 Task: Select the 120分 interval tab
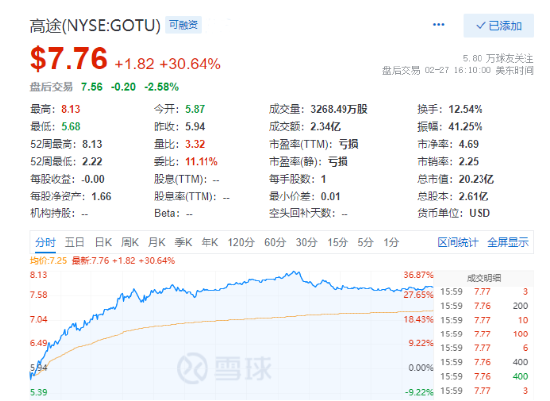(241, 242)
